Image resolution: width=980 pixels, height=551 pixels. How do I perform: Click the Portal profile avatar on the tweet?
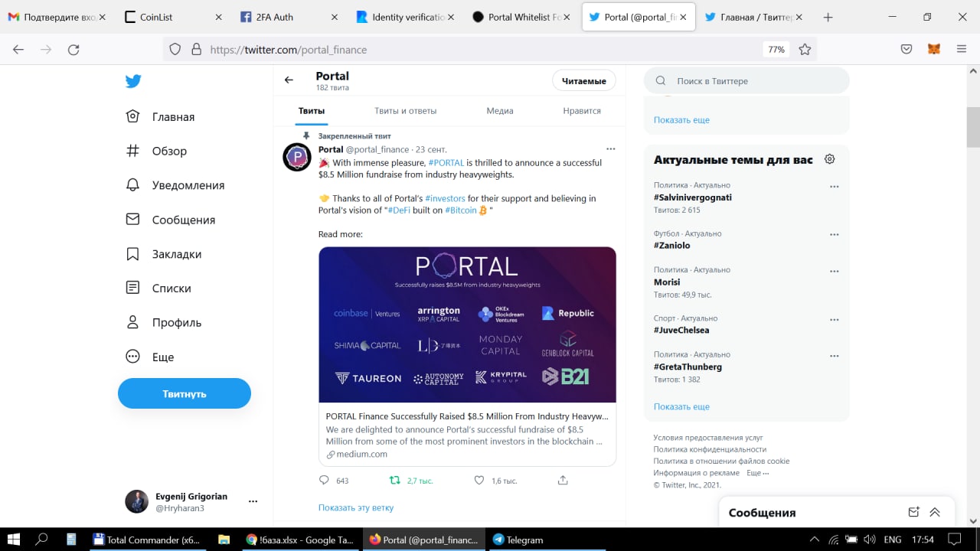[297, 157]
